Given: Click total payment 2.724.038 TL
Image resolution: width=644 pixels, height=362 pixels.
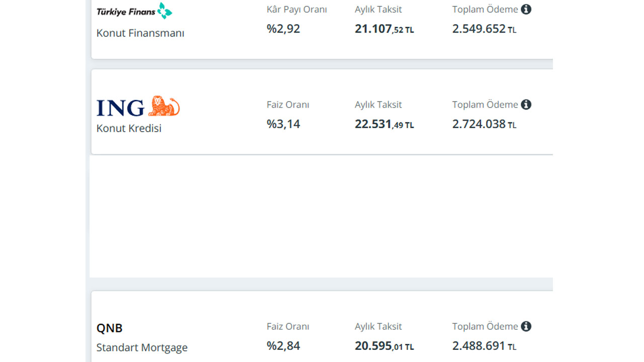Looking at the screenshot, I should (484, 124).
